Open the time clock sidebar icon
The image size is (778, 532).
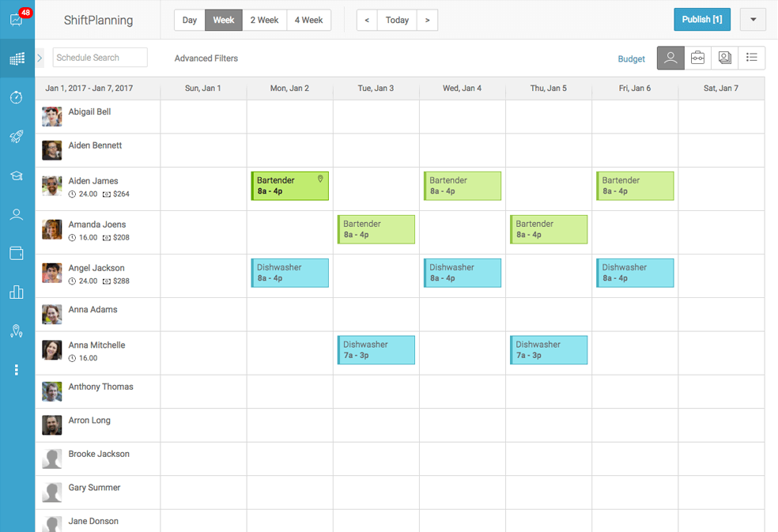tap(17, 97)
